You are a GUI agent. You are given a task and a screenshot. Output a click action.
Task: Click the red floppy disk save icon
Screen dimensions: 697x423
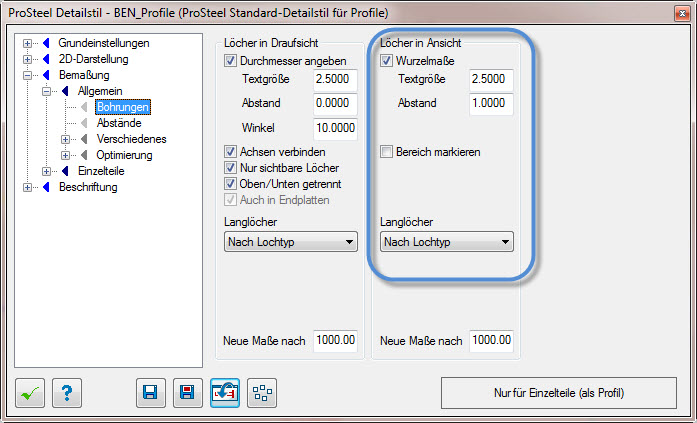click(188, 393)
